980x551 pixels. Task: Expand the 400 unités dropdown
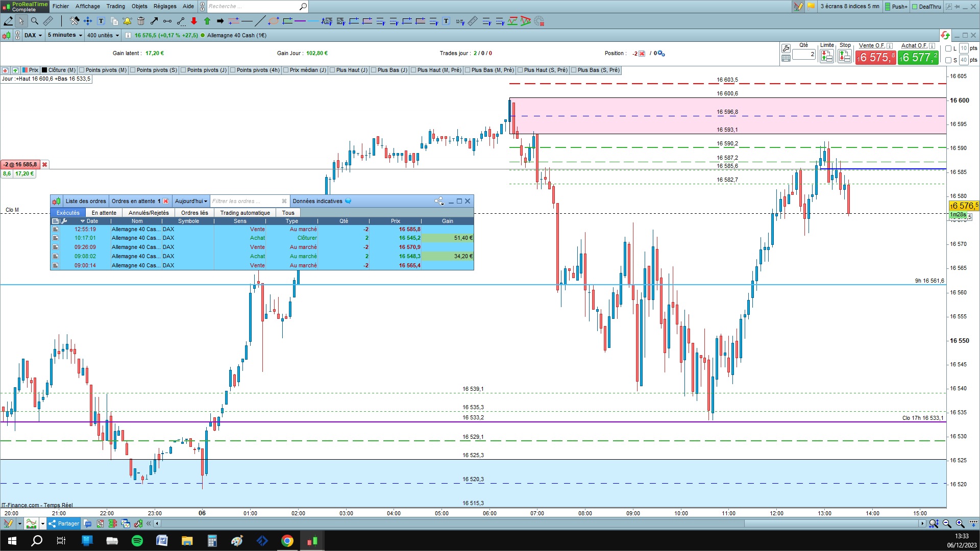[x=103, y=35]
